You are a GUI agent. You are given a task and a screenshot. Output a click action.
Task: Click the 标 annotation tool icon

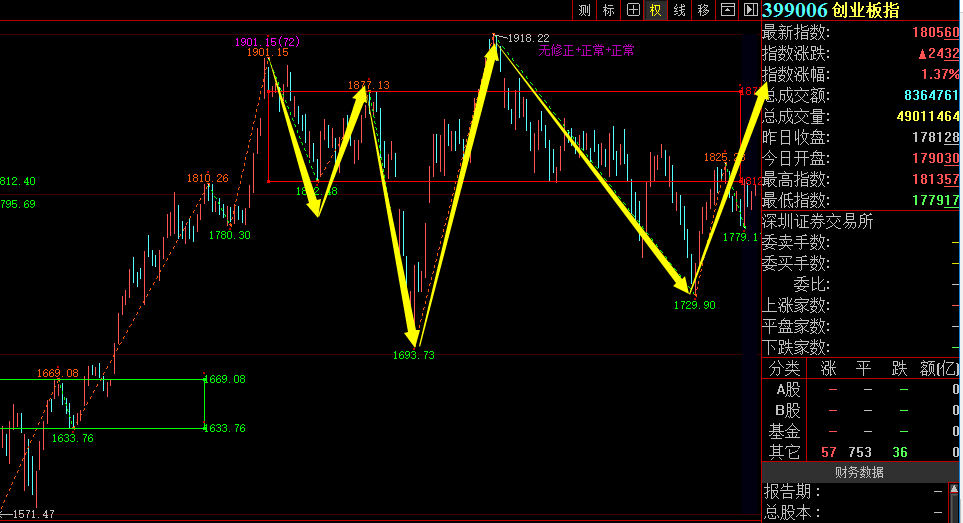click(x=608, y=10)
